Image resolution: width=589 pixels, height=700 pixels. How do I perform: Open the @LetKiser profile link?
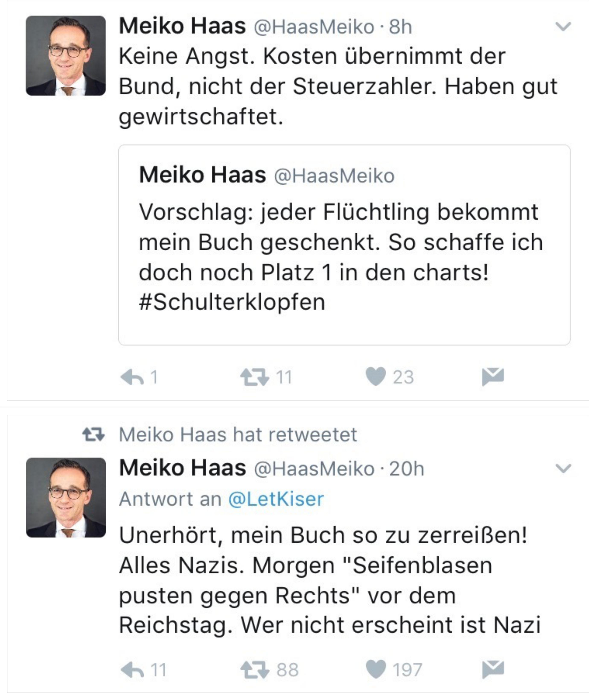(x=276, y=499)
